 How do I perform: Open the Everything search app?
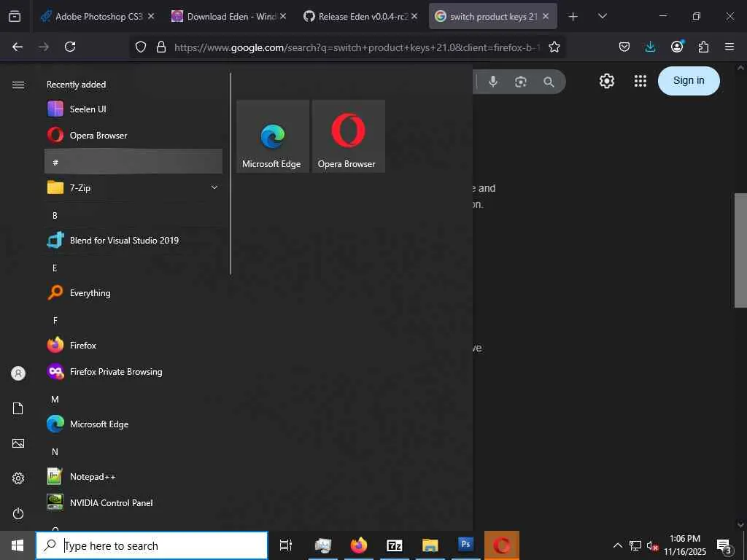tap(133, 293)
